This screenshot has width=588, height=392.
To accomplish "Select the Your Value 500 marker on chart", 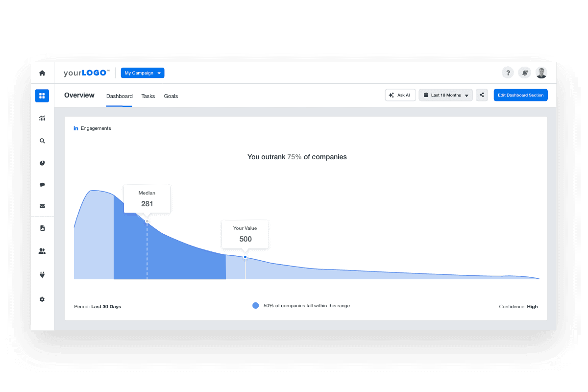I will (x=245, y=256).
